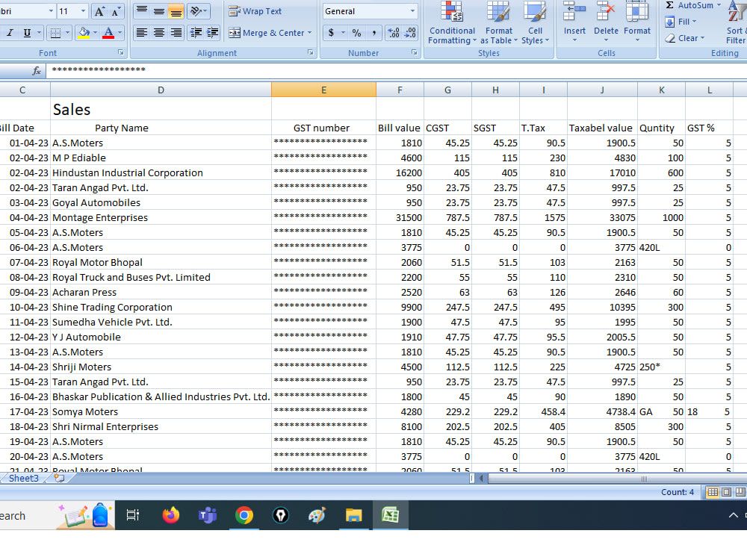Switch to the Sheet3 tab

[23, 478]
